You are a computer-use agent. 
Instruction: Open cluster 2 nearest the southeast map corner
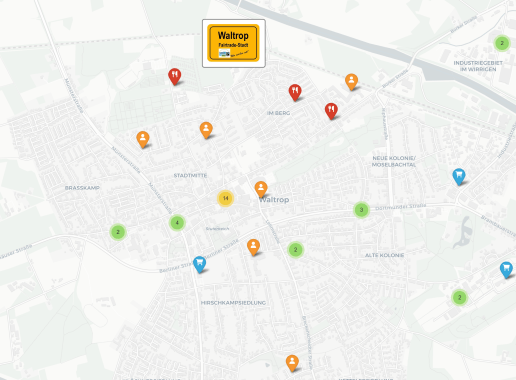click(x=460, y=297)
